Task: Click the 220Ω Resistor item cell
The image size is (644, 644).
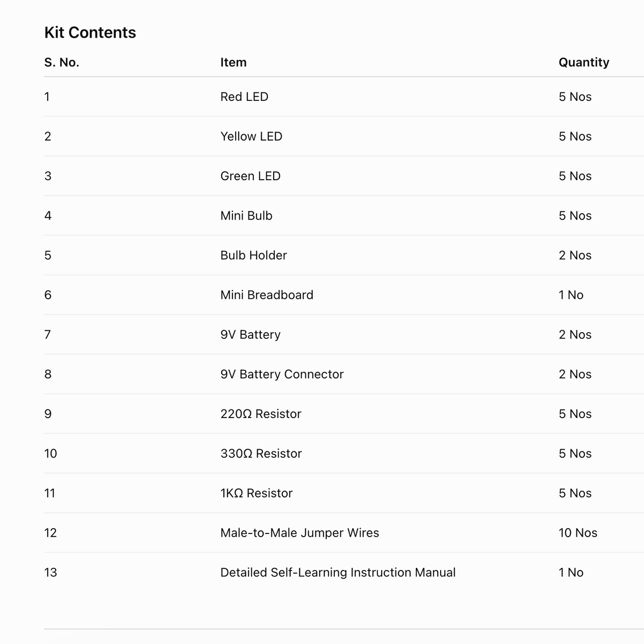Action: pyautogui.click(x=261, y=414)
